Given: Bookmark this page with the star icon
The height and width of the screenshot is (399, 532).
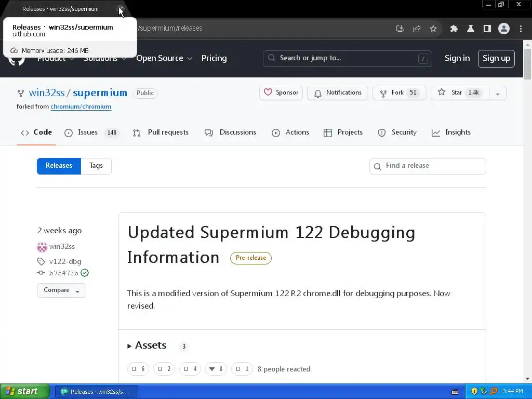Looking at the screenshot, I should [433, 29].
